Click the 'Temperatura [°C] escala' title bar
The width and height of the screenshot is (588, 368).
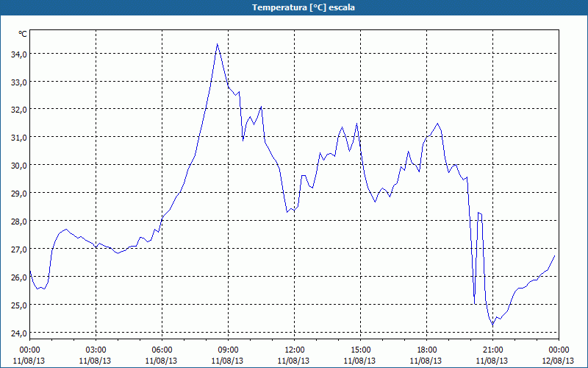coord(294,7)
